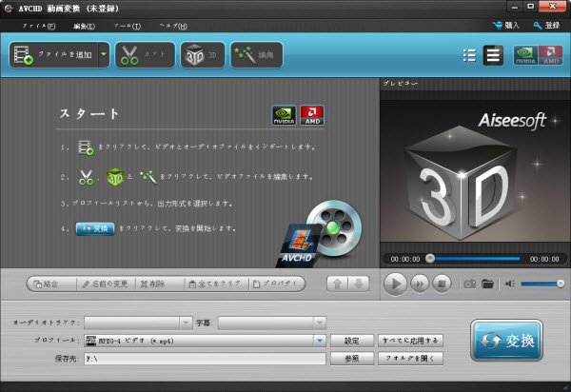Click the Clear All button
The height and width of the screenshot is (392, 571).
pos(216,284)
